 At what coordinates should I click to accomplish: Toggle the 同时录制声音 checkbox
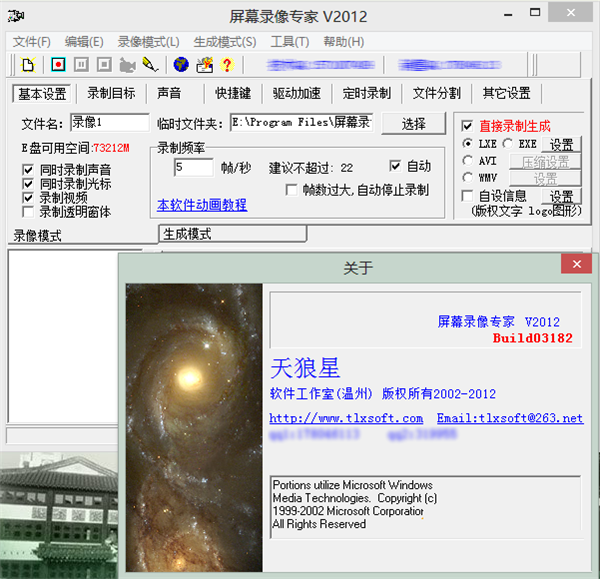(x=28, y=170)
